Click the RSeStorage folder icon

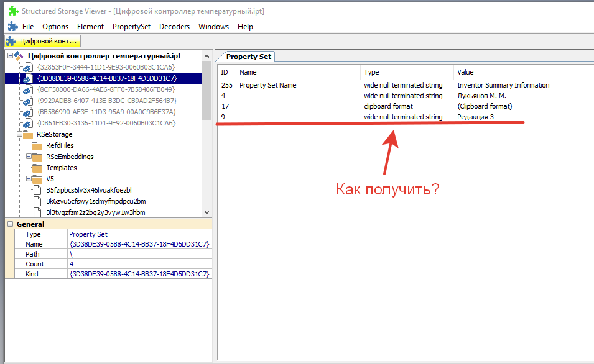28,134
